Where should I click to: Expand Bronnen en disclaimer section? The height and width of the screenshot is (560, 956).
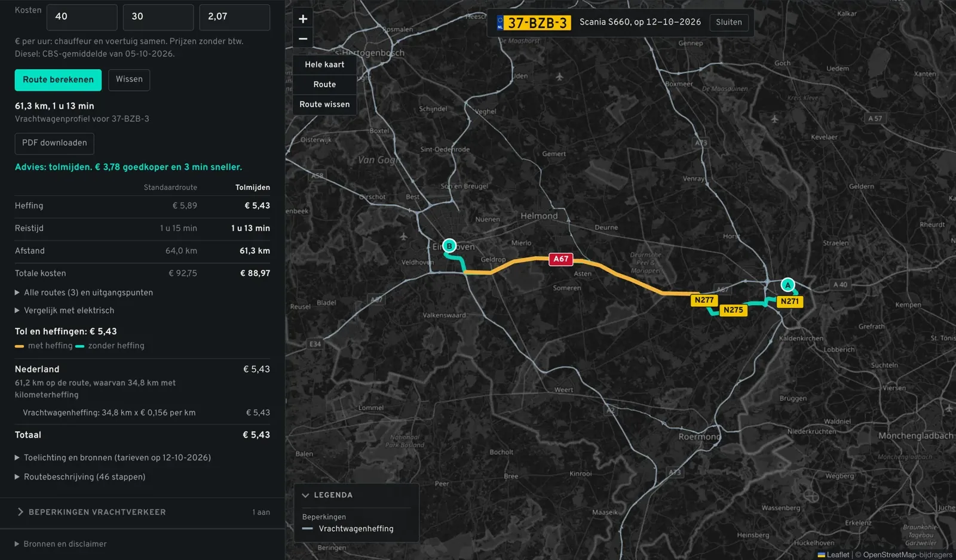pyautogui.click(x=61, y=544)
